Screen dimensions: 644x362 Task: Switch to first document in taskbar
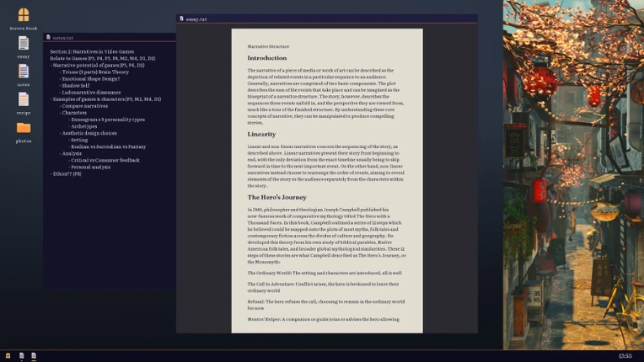pyautogui.click(x=21, y=356)
